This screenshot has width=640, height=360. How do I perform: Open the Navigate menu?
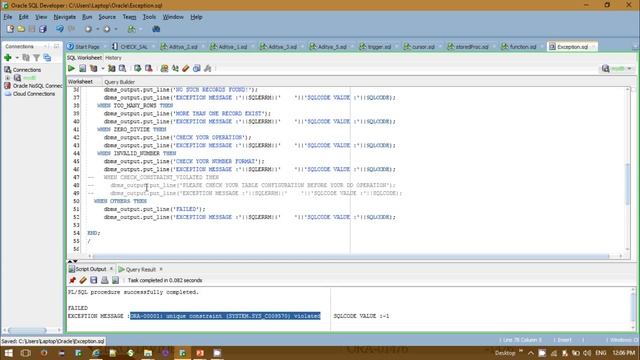[64, 17]
